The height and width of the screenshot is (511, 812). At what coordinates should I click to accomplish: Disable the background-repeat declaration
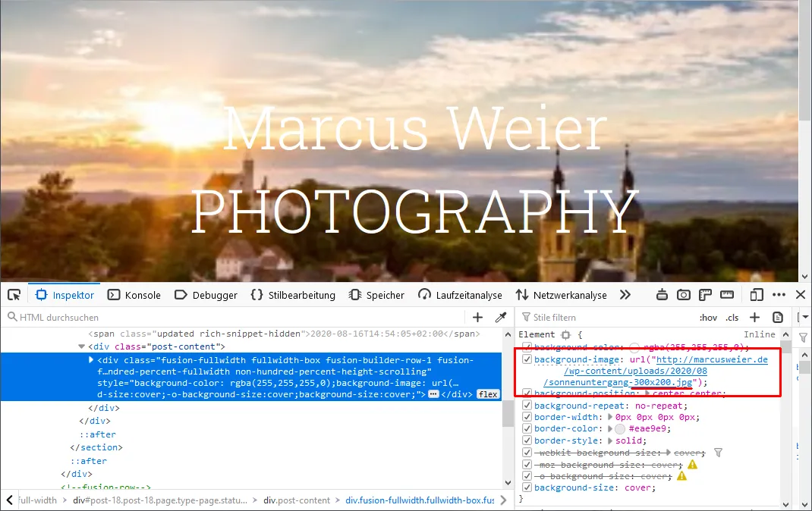coord(527,406)
